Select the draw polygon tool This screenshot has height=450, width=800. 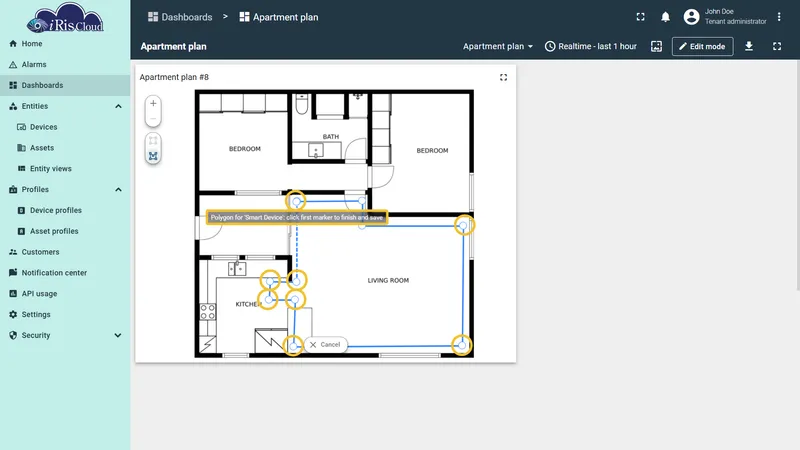tap(153, 156)
